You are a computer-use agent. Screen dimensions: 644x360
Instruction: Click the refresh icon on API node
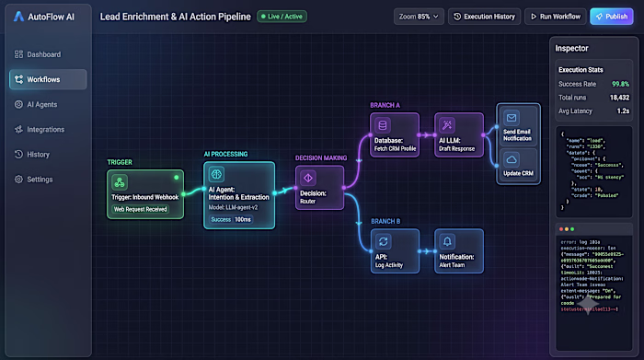point(384,241)
